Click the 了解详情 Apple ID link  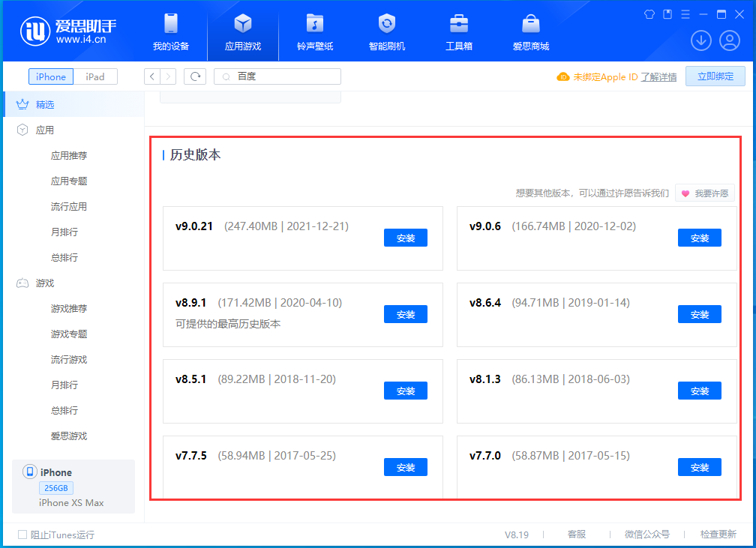point(658,76)
